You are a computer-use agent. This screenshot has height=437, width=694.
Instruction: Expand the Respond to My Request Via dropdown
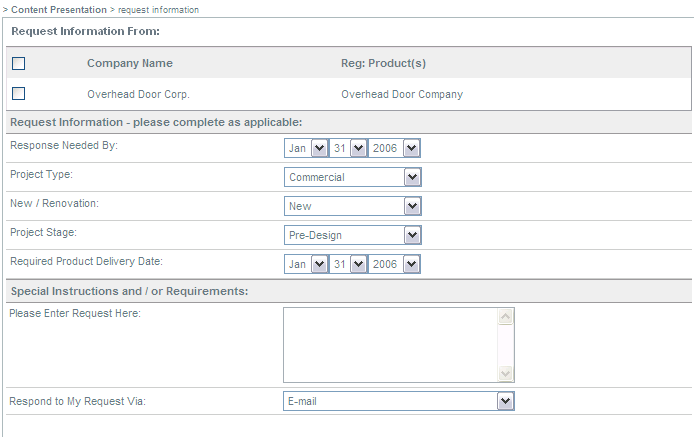(x=398, y=401)
